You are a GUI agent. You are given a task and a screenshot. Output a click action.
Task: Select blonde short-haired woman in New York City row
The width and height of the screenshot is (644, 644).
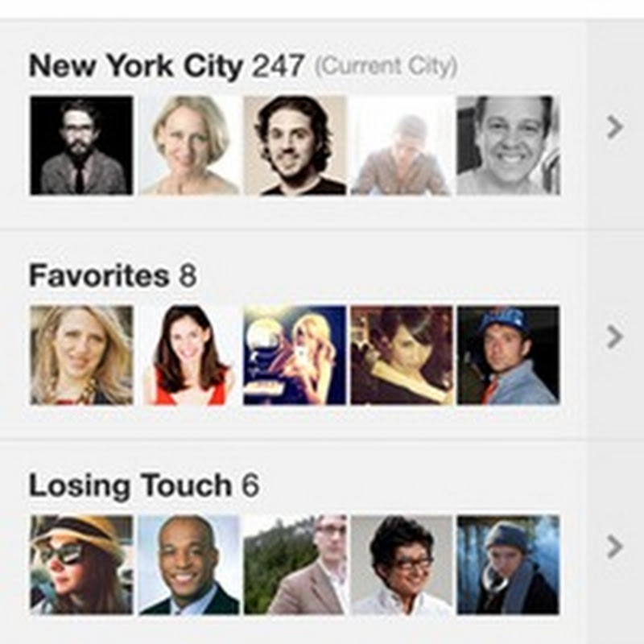point(188,146)
